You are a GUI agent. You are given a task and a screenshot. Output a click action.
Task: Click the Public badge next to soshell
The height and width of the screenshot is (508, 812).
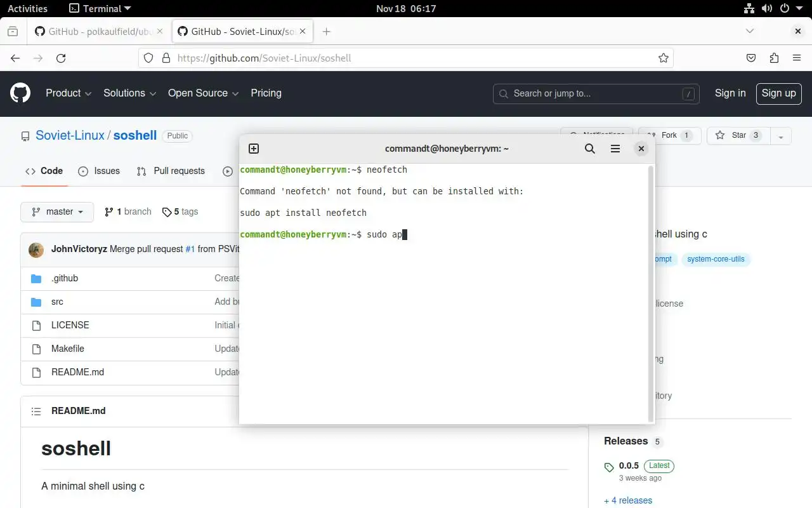coord(178,136)
